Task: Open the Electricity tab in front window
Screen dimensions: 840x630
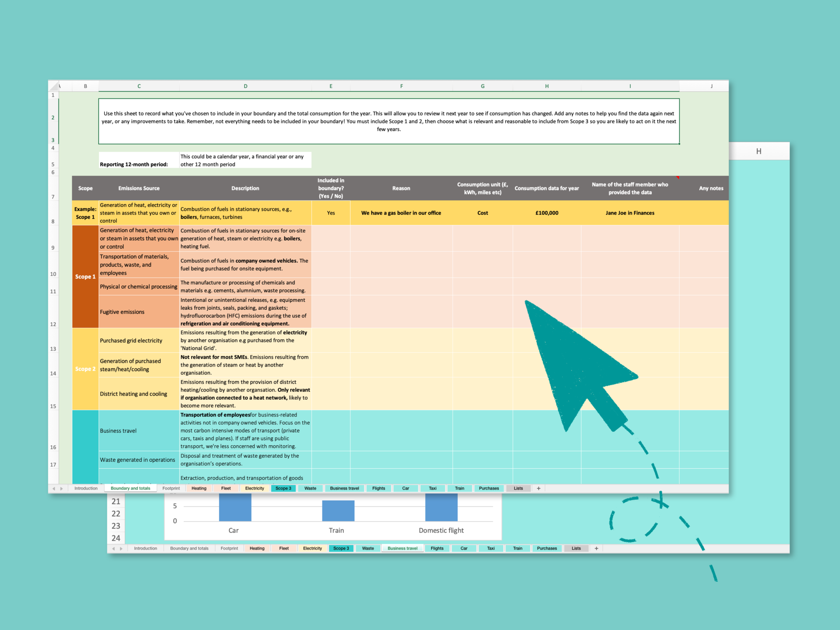Action: (x=254, y=488)
